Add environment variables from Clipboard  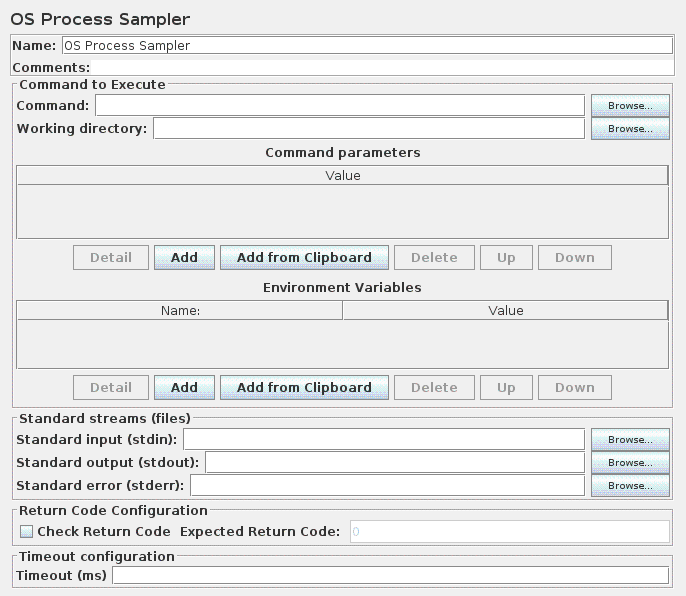[304, 387]
